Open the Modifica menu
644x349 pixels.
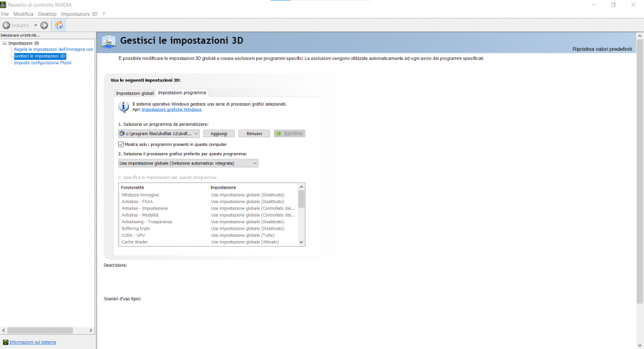click(x=23, y=14)
